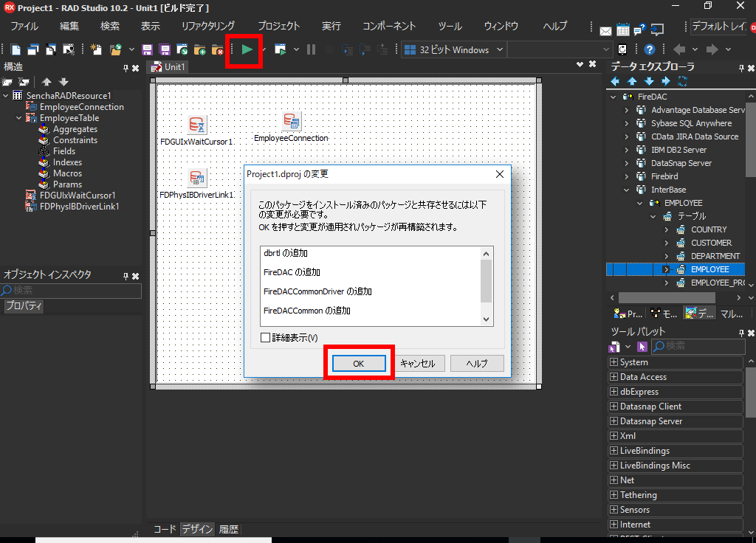The height and width of the screenshot is (543, 756).
Task: Click the envelope mail icon
Action: pos(605,31)
